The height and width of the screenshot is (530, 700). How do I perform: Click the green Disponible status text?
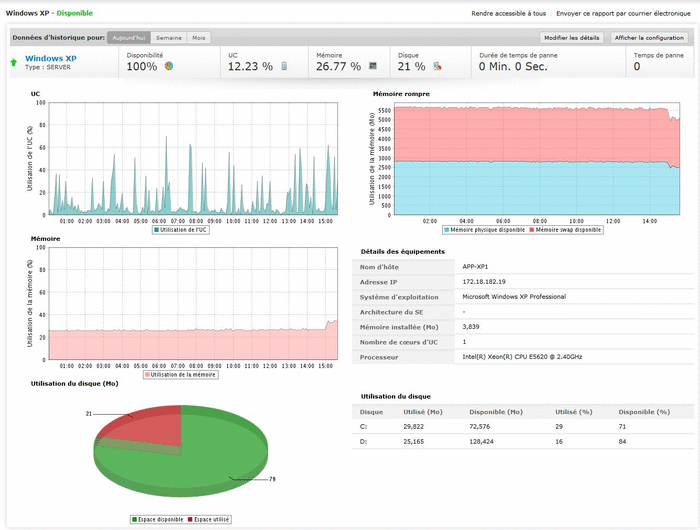point(75,13)
